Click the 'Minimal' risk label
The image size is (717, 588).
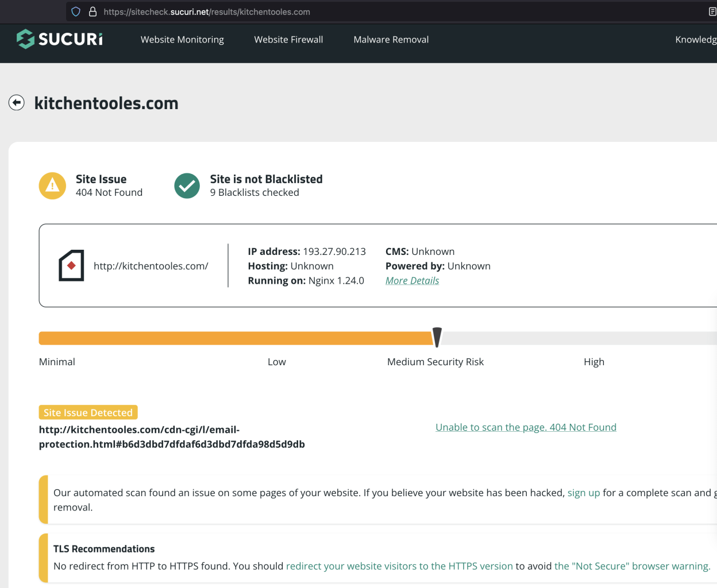click(57, 362)
